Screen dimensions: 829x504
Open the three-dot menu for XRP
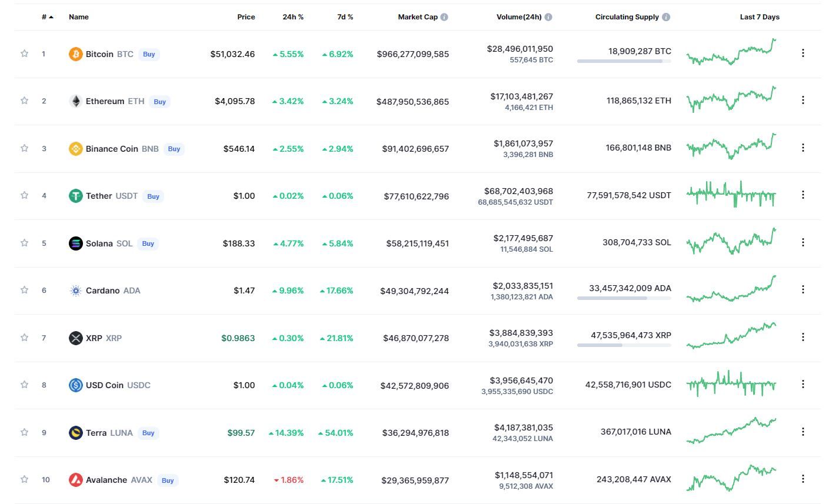803,337
